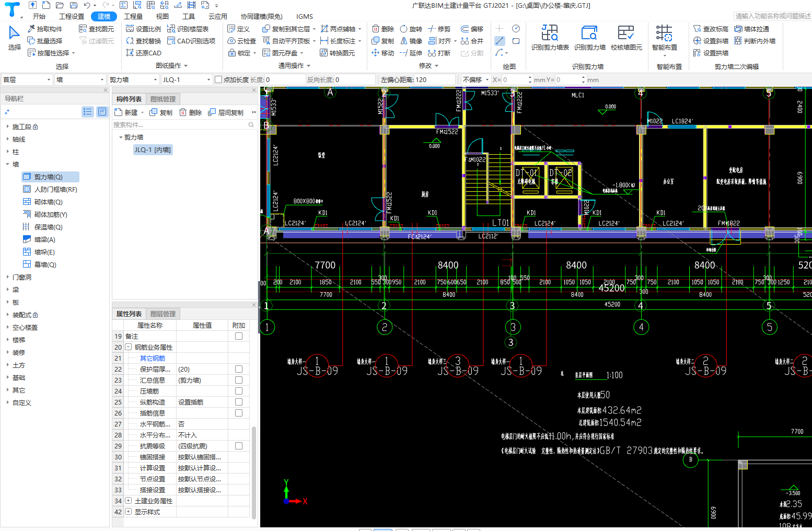
Task: Select the 修剪 trim tool
Action: pos(439,29)
